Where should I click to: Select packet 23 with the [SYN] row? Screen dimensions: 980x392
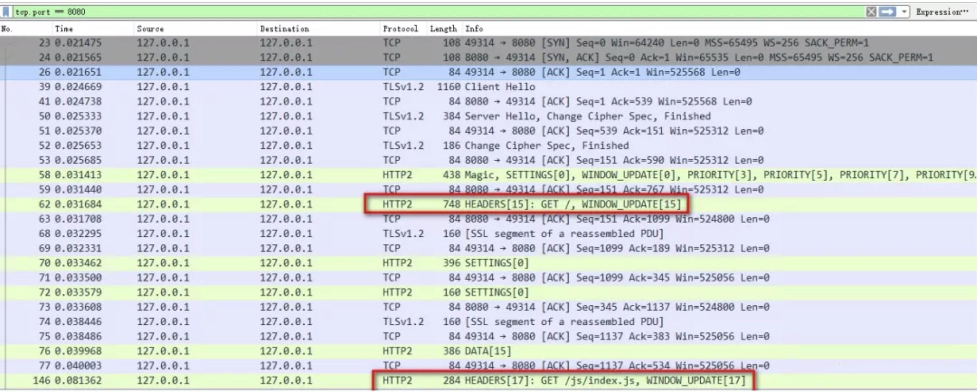click(489, 43)
